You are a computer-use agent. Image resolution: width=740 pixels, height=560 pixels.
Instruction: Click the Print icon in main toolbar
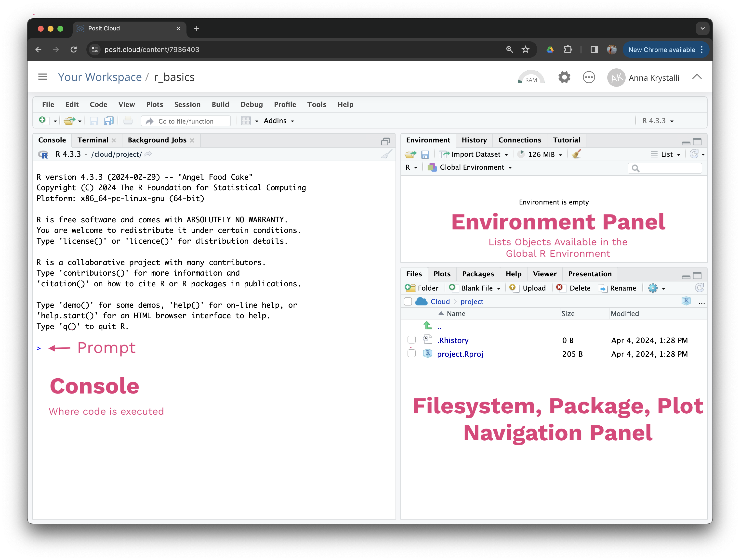(128, 121)
